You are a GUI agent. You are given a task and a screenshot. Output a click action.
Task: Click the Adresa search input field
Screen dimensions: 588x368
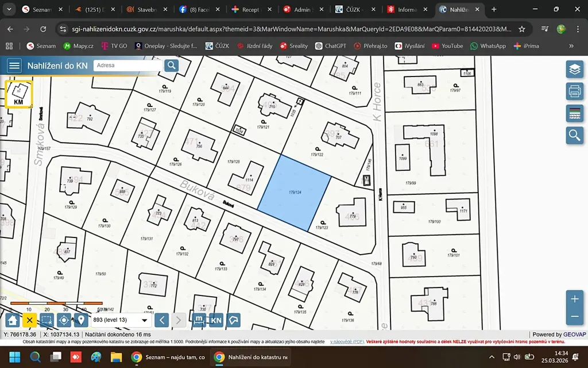[x=127, y=66]
